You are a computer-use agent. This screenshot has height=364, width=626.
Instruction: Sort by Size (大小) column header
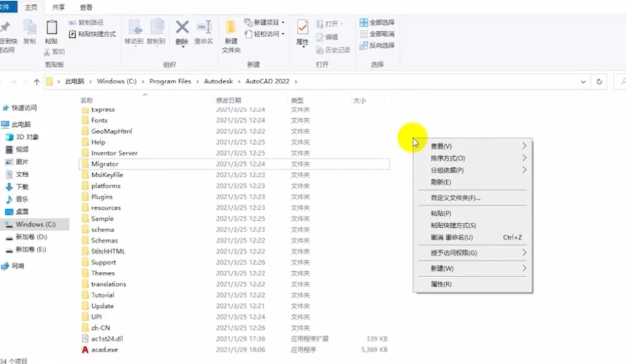(x=359, y=100)
